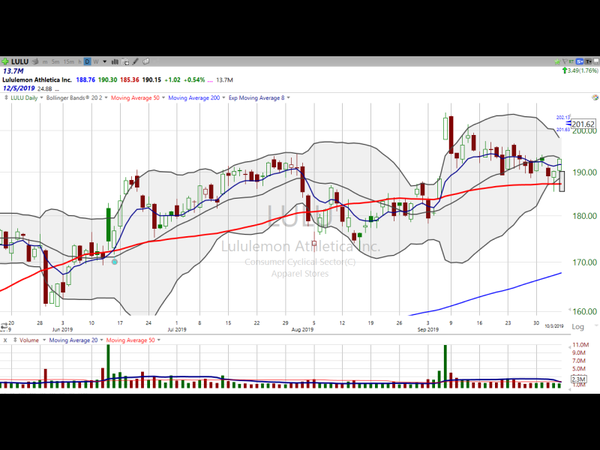Viewport: 600px width, 450px height.
Task: Click the 12/5/2019 date label
Action: (19, 88)
